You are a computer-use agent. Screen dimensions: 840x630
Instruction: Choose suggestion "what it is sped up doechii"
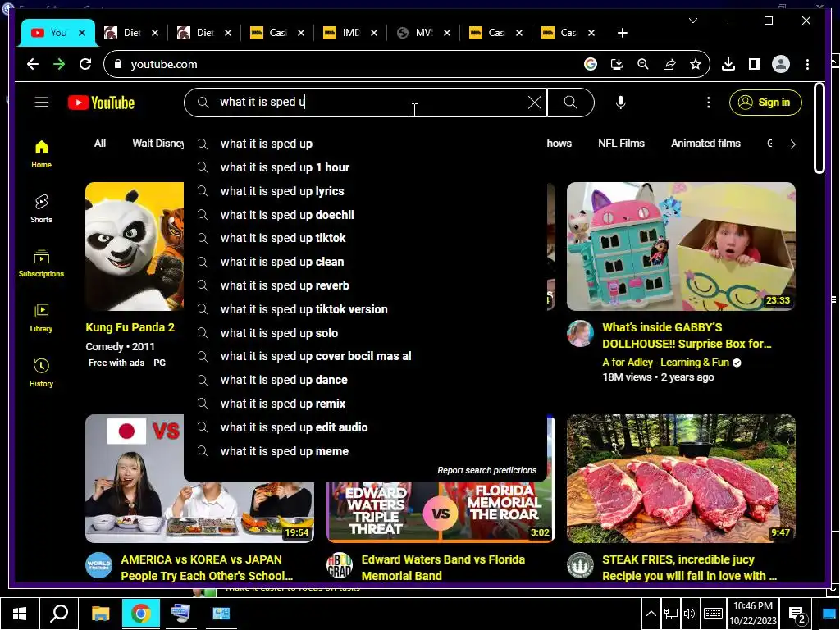tap(365, 215)
